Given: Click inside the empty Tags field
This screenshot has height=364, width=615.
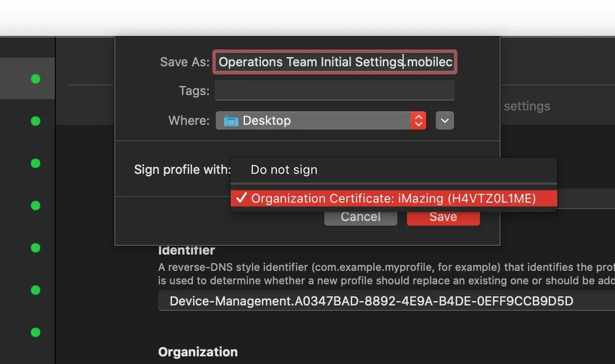Looking at the screenshot, I should [x=334, y=90].
